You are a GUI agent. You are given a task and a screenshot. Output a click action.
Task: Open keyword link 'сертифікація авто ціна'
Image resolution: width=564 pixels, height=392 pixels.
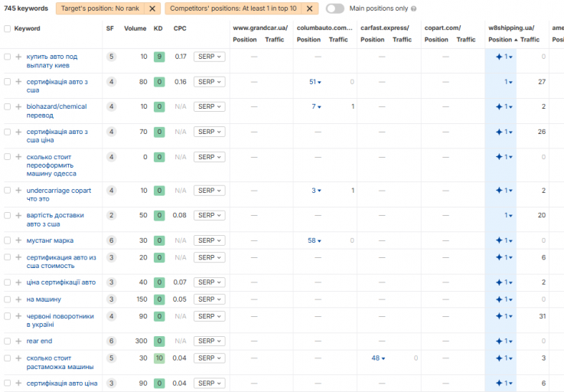coord(62,384)
